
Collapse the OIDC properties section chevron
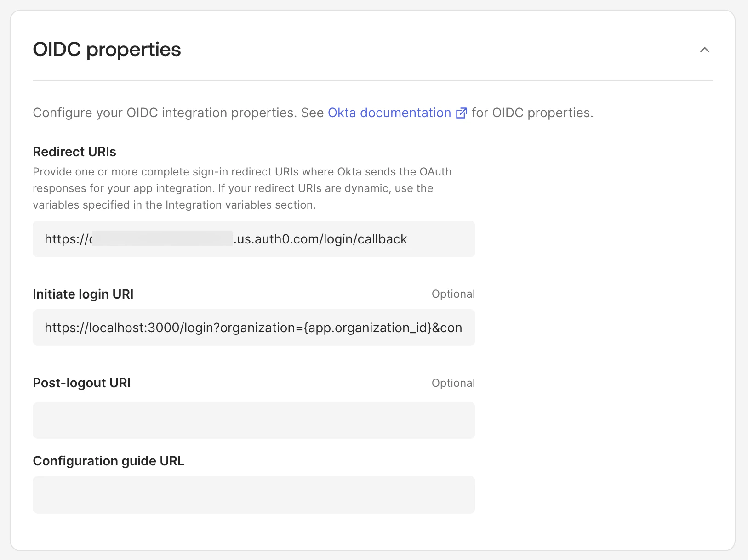click(704, 50)
